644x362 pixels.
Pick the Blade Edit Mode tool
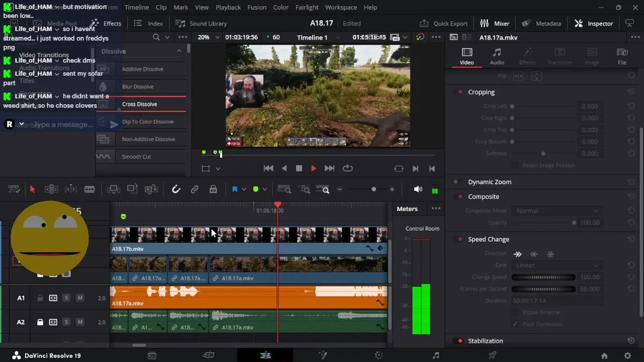90,189
